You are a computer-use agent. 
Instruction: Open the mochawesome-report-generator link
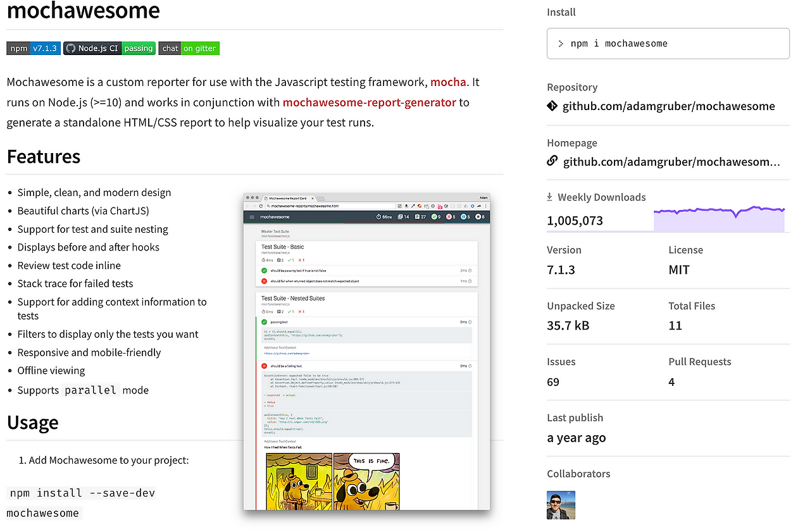point(370,102)
